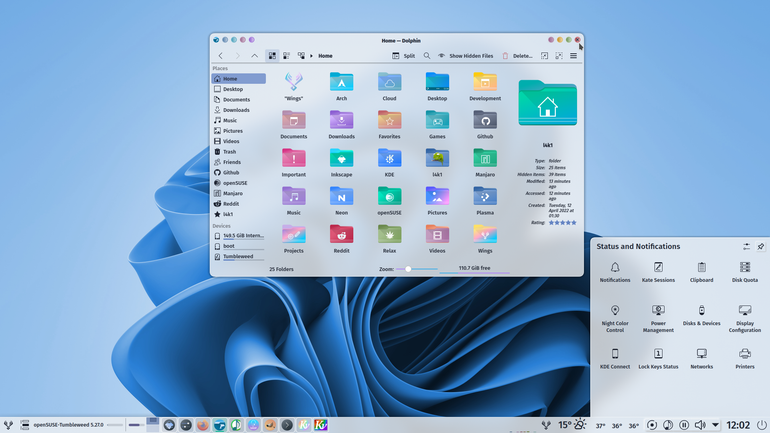Open Github in Places sidebar
Image resolution: width=770 pixels, height=433 pixels.
point(239,172)
